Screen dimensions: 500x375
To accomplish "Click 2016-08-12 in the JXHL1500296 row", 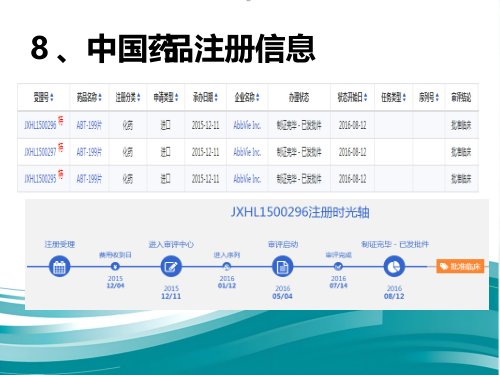I will (352, 125).
